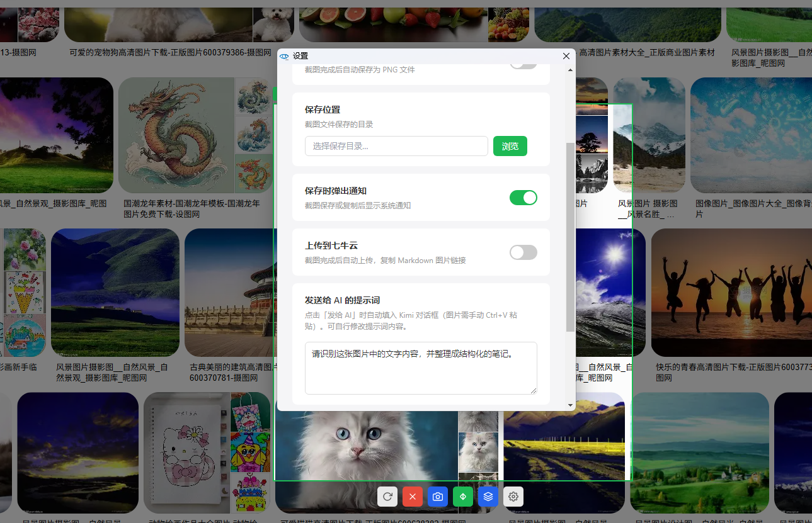Open settings via the gear icon
Image resolution: width=812 pixels, height=523 pixels.
click(x=513, y=497)
